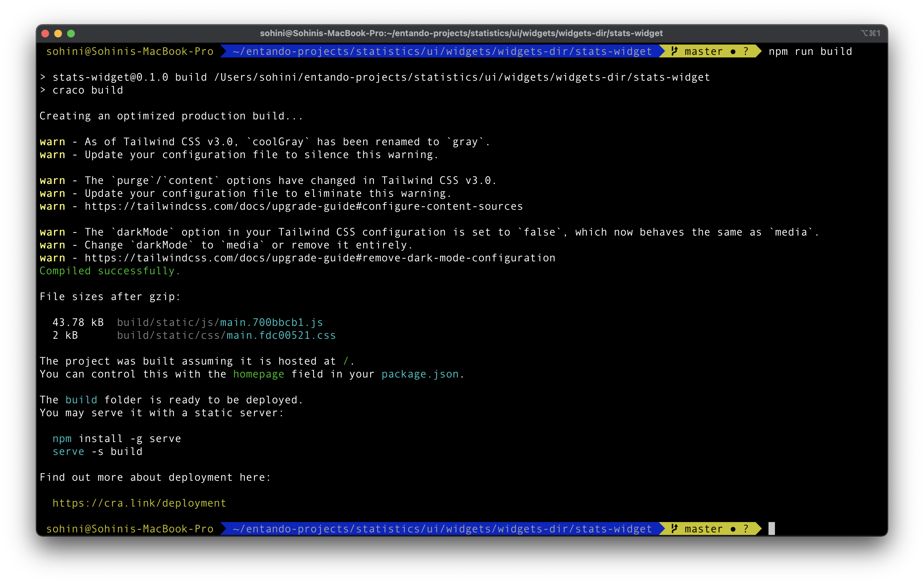Click the green zoom window button

coord(71,33)
